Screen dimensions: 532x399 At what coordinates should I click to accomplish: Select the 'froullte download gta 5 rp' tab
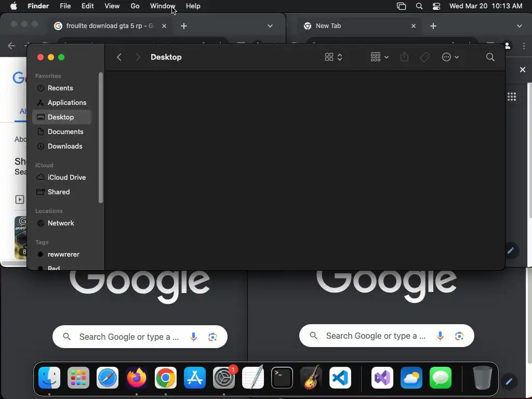111,26
